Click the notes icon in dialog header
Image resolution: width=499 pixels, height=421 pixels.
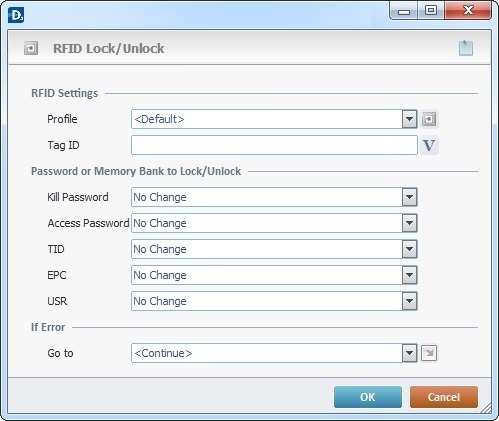466,48
